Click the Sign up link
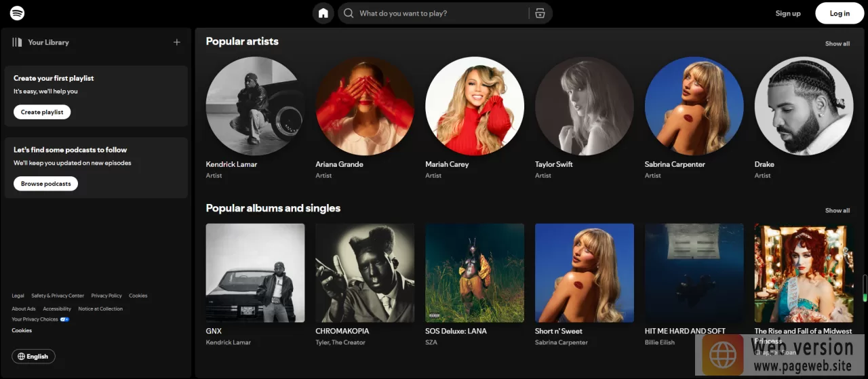This screenshot has height=379, width=868. tap(788, 14)
